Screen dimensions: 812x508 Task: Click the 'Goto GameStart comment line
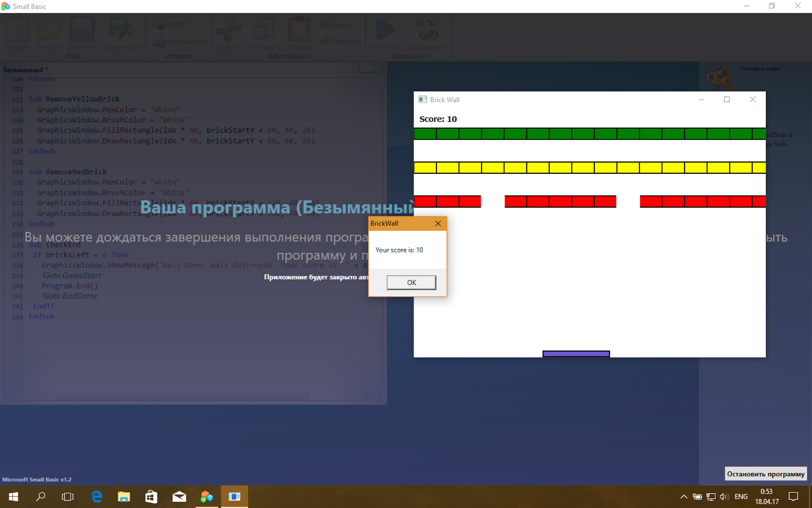point(72,275)
